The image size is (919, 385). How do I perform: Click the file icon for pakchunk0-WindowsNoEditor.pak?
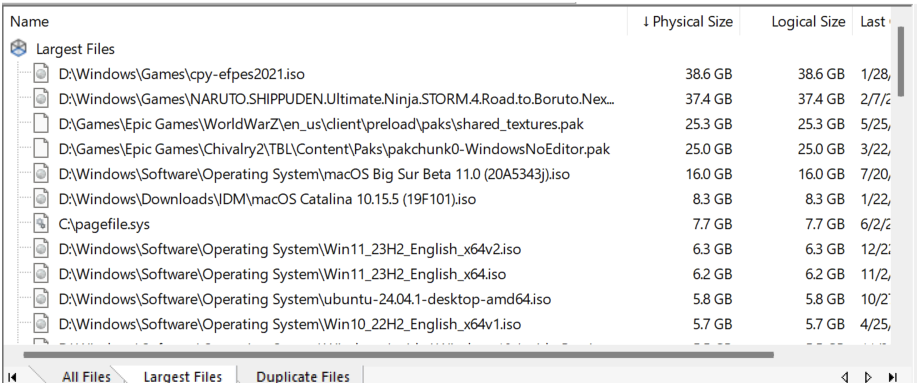point(40,149)
